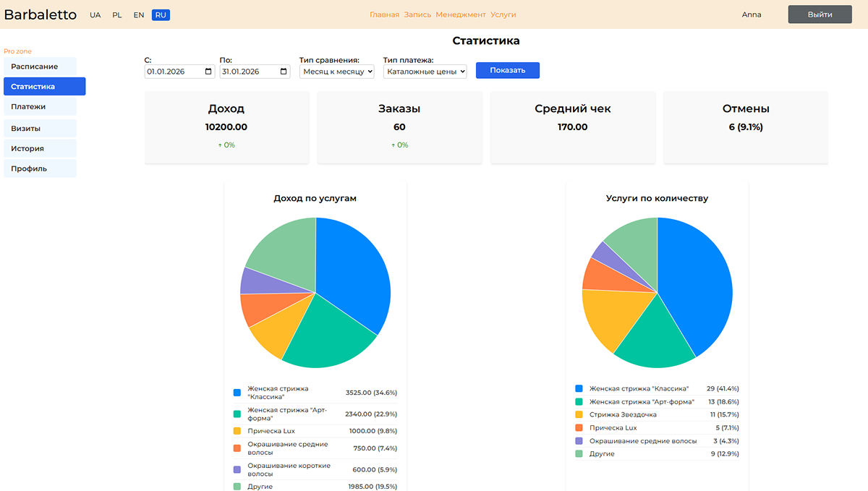
Task: Switch language to UA
Action: coord(95,14)
